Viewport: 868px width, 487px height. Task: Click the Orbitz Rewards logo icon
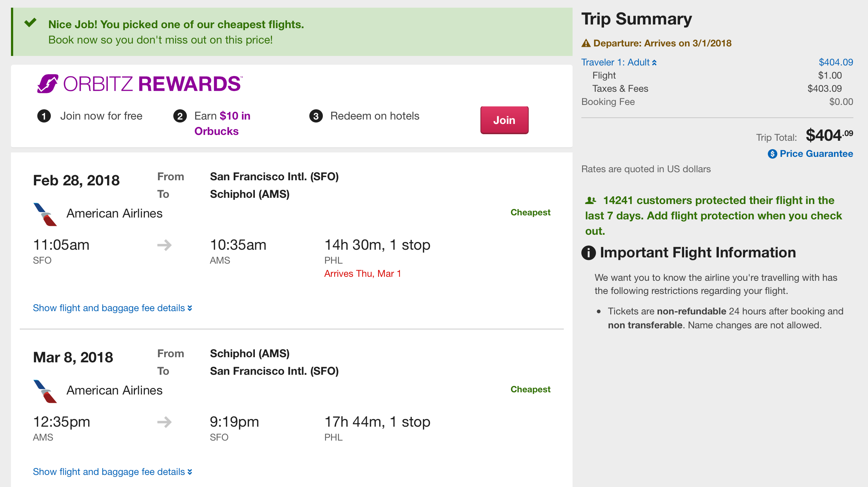48,84
